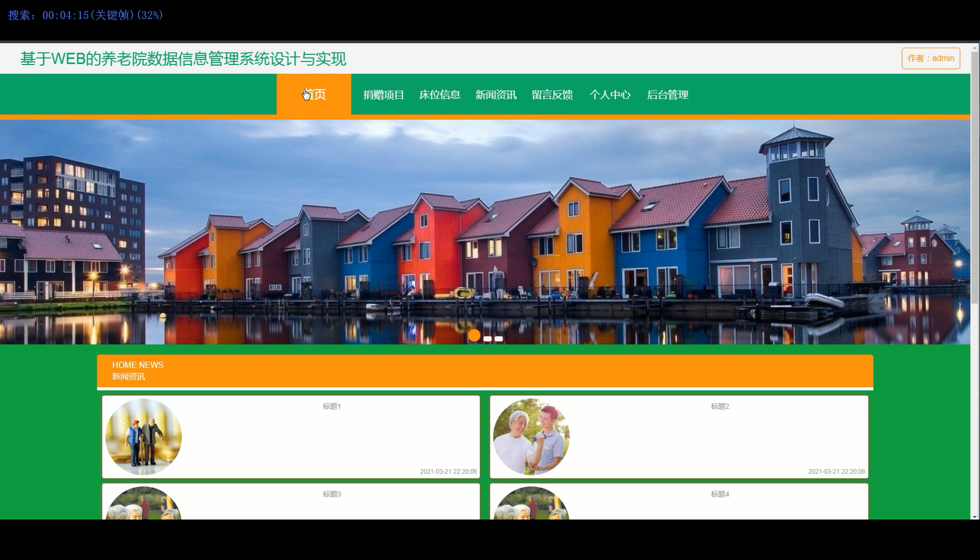Open news article 标题2
This screenshot has height=560, width=980.
(718, 406)
